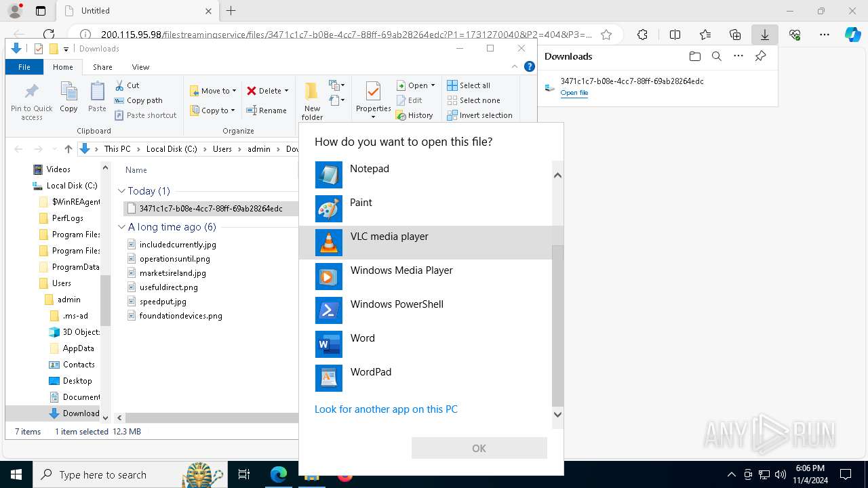
Task: Search downloads in Edge Downloads panel
Action: (716, 56)
